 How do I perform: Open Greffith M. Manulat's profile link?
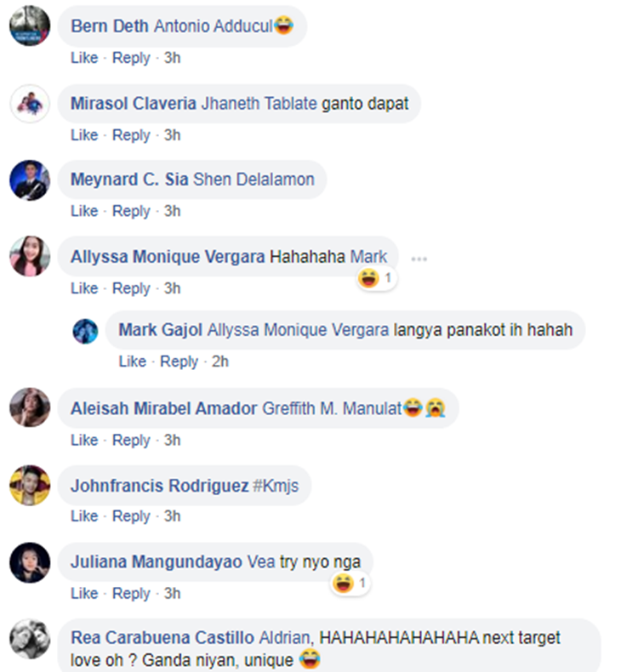pos(332,408)
